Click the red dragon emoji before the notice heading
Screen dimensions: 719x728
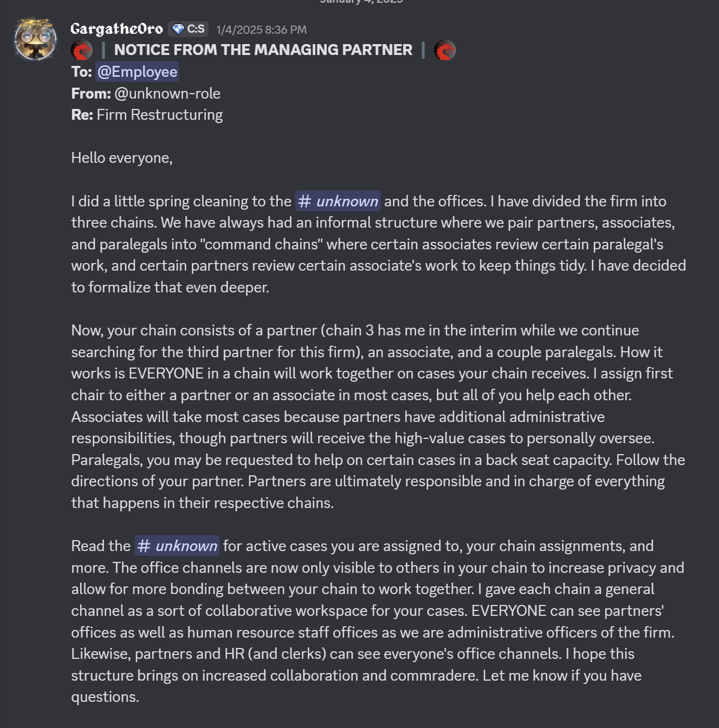coord(82,50)
